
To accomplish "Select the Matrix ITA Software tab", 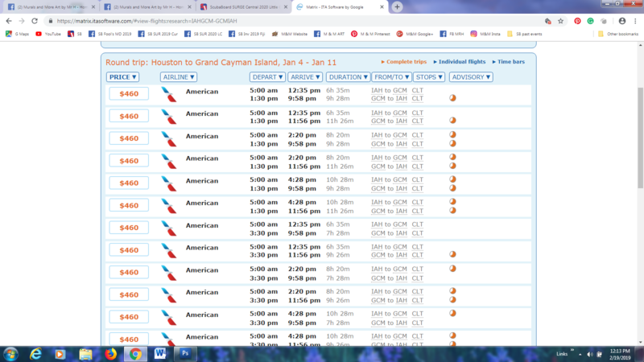I will (340, 7).
